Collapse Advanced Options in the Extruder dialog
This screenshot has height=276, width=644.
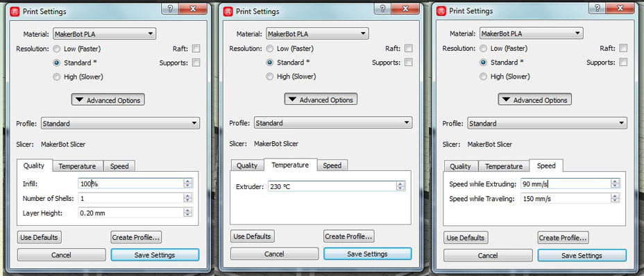(321, 99)
